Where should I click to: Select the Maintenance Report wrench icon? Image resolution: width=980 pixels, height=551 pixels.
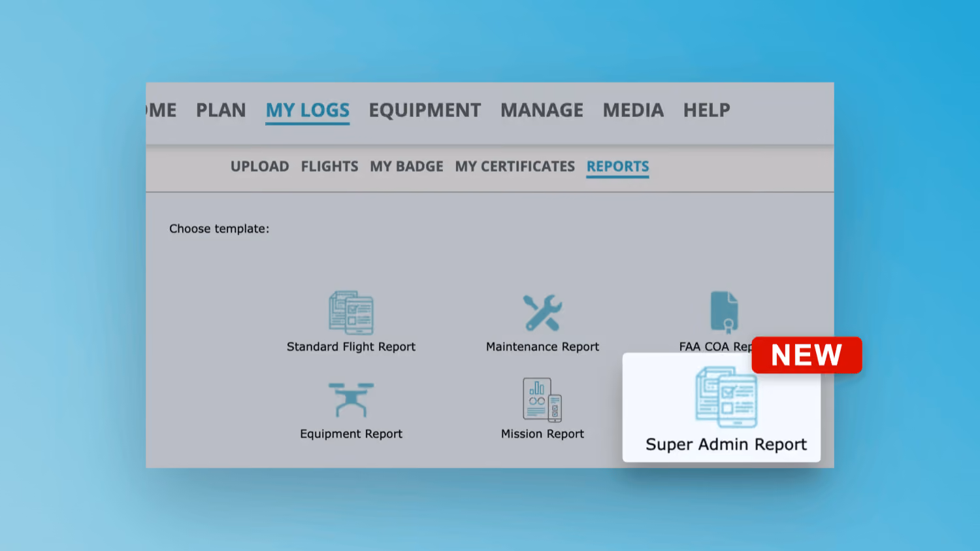542,312
